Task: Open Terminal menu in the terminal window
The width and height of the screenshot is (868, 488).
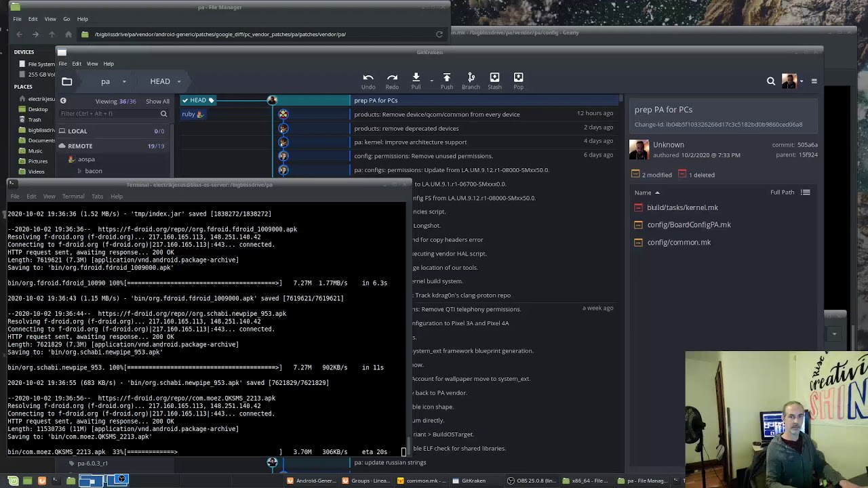Action: click(73, 197)
